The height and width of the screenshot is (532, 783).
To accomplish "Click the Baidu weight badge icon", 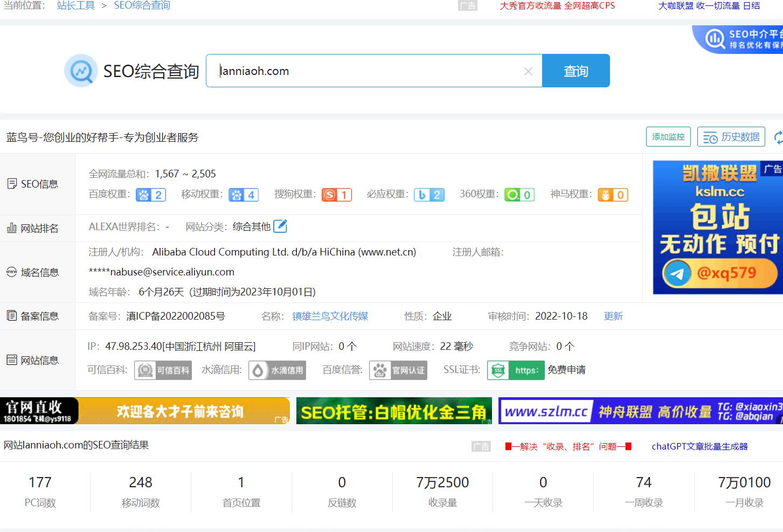I will click(150, 195).
